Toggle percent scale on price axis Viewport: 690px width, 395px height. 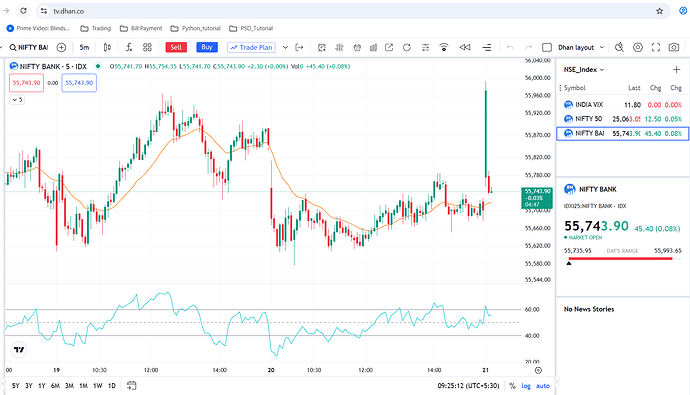[x=512, y=386]
